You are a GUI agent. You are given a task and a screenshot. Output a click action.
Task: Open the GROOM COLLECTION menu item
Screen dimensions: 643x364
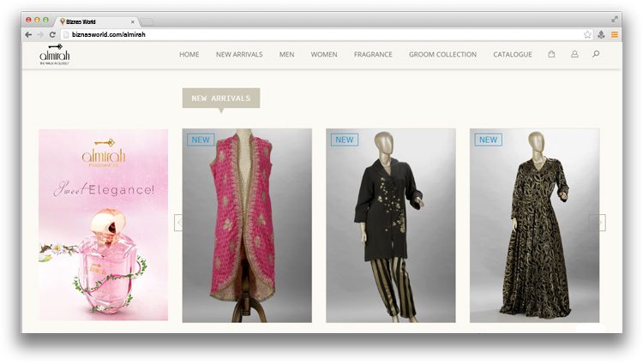pos(442,55)
